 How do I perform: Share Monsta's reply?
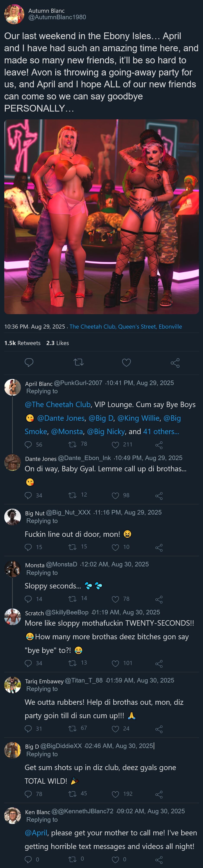[159, 599]
